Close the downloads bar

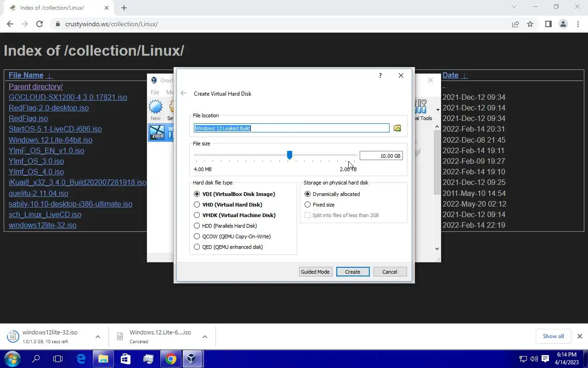579,336
